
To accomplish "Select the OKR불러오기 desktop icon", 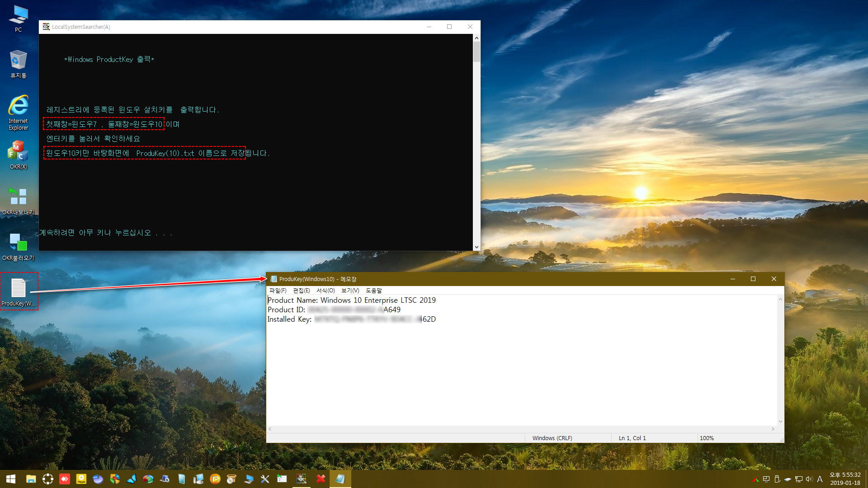I will coord(18,247).
